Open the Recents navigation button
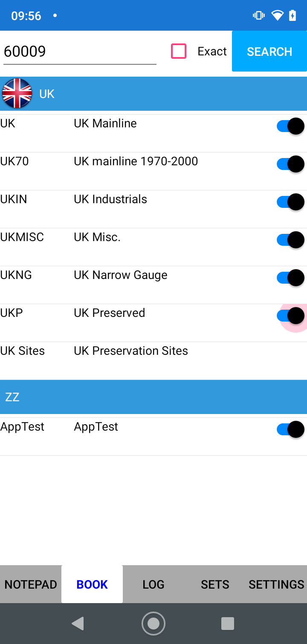The image size is (307, 644). 228,623
